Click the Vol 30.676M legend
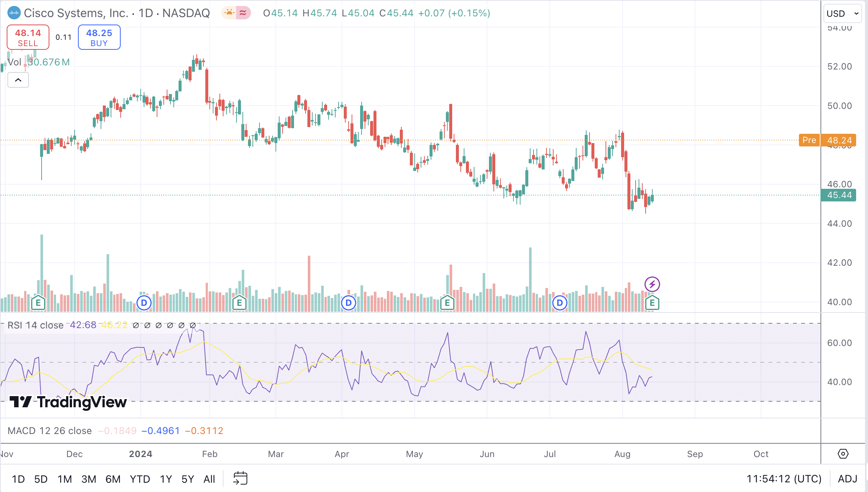 click(39, 62)
